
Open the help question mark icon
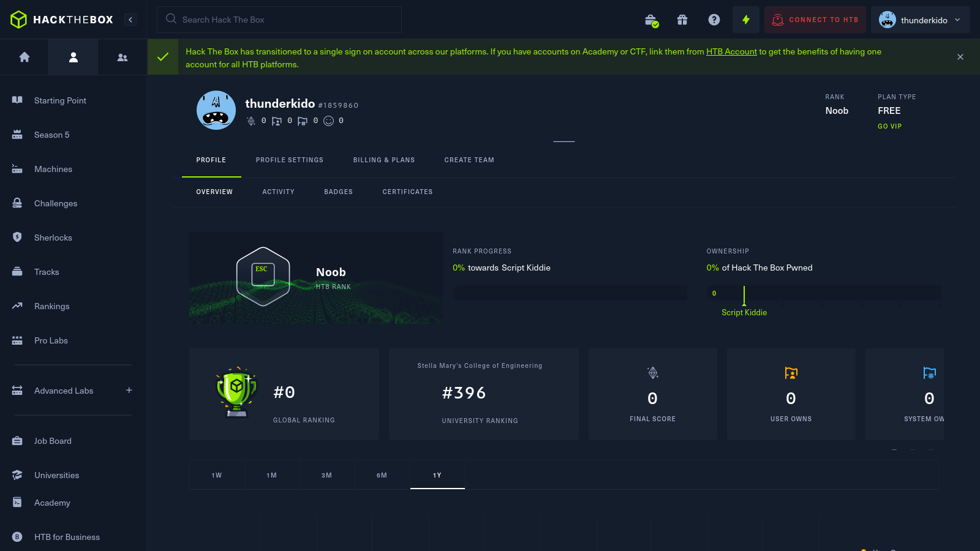(x=714, y=20)
